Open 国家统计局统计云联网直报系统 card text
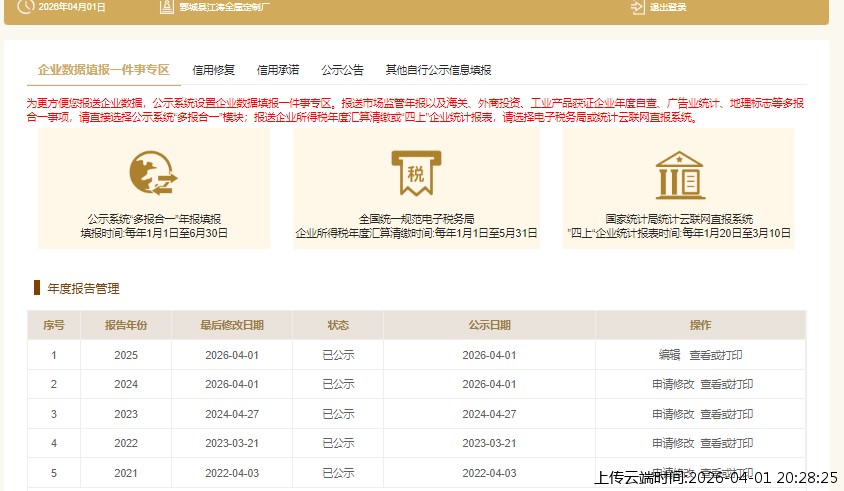 pos(679,219)
